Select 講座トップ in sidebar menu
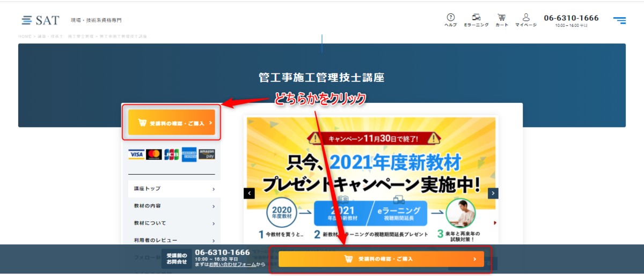 coord(174,189)
